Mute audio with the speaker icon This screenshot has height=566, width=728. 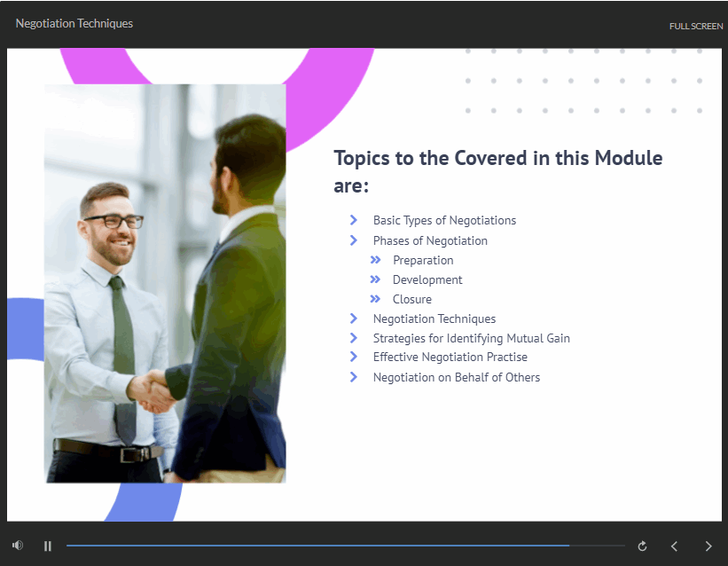[x=18, y=545]
